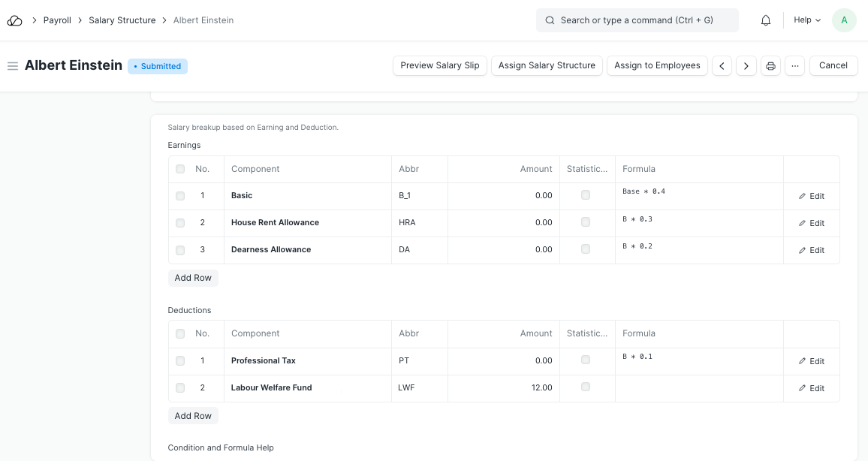Go to next document arrow
The height and width of the screenshot is (461, 868).
click(x=746, y=66)
